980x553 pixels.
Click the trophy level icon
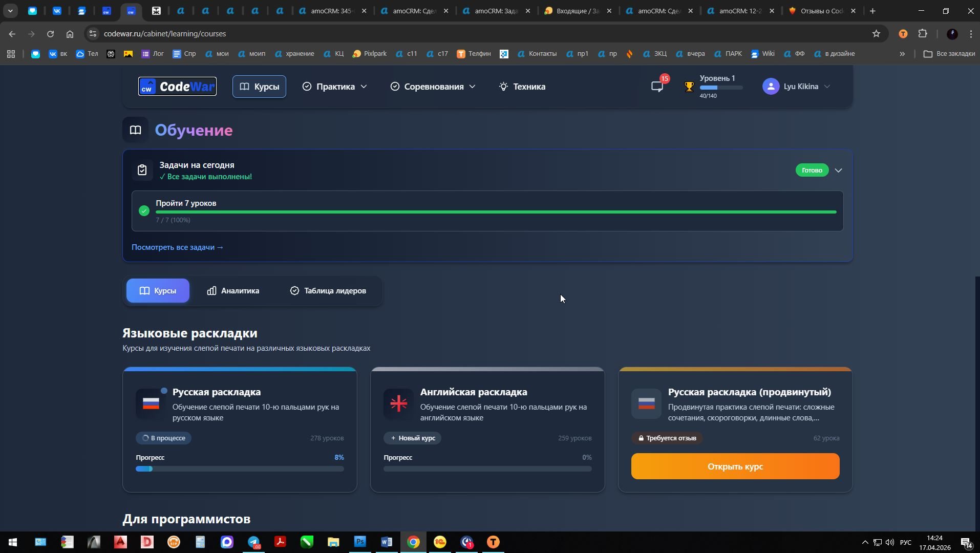click(689, 87)
